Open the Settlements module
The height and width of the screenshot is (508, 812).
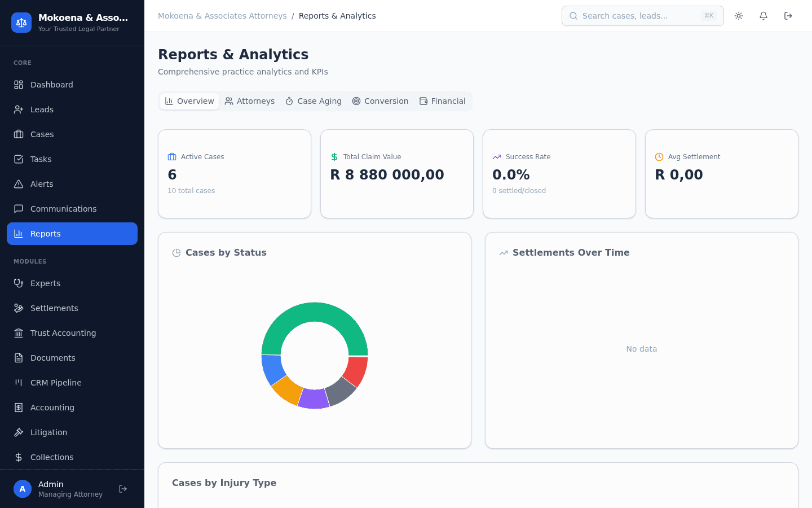click(72, 308)
